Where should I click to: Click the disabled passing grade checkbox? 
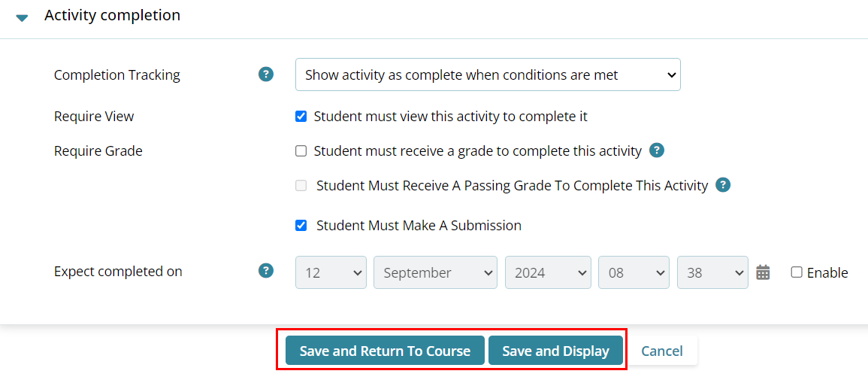[x=301, y=186]
